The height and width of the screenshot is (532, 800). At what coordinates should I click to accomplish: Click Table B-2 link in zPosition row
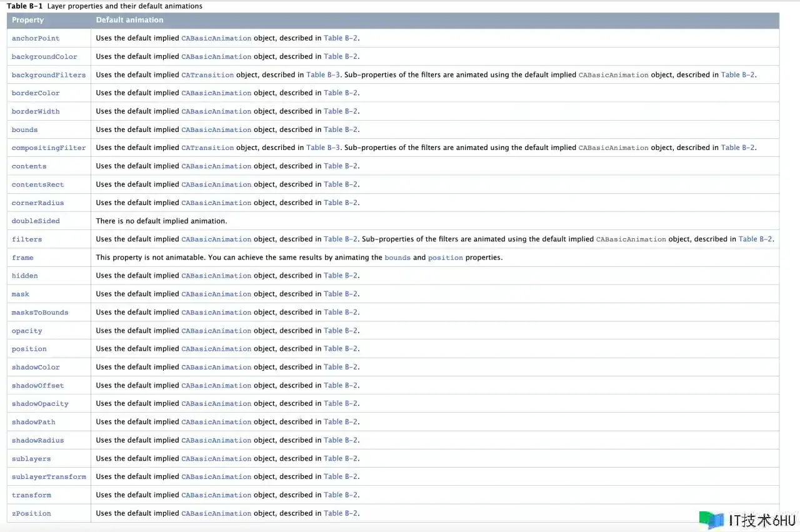(x=341, y=513)
